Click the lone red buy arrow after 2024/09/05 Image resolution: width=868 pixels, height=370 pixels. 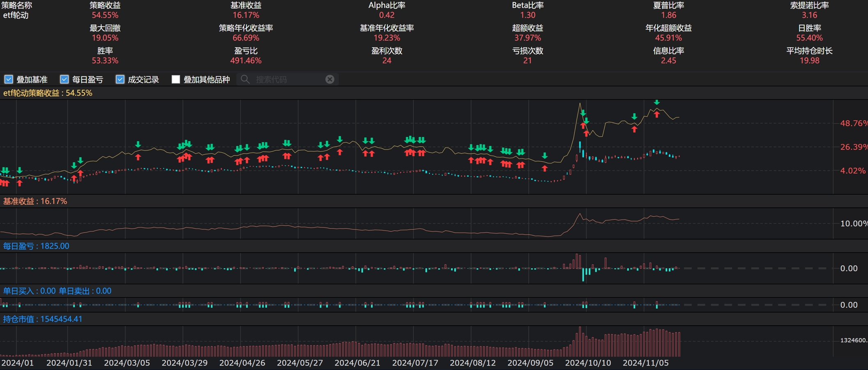[x=545, y=168]
